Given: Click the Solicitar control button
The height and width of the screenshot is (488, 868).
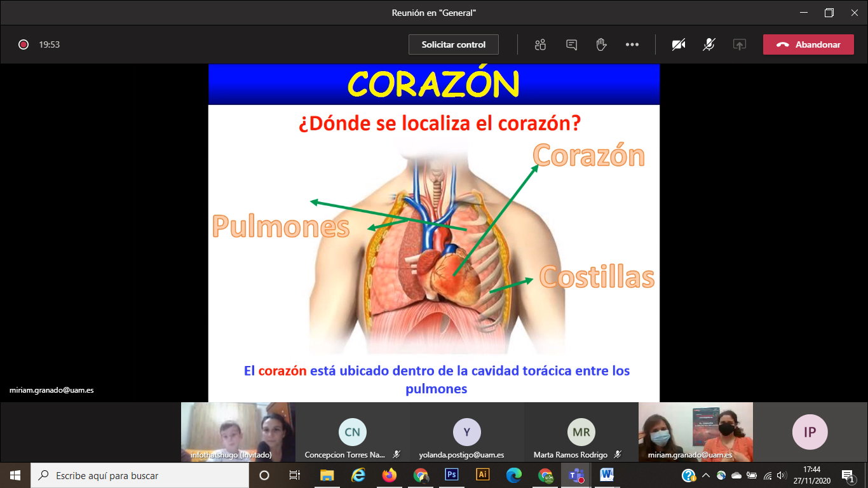Looking at the screenshot, I should [453, 44].
